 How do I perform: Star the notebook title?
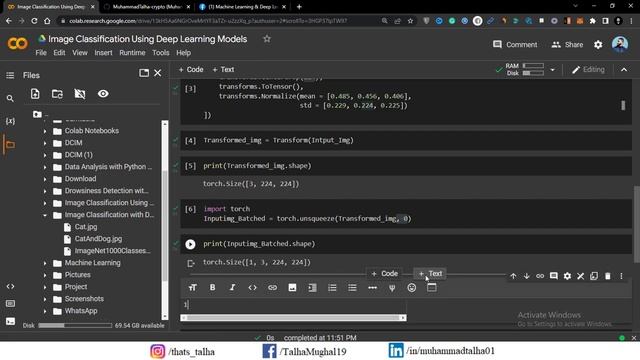pyautogui.click(x=267, y=39)
